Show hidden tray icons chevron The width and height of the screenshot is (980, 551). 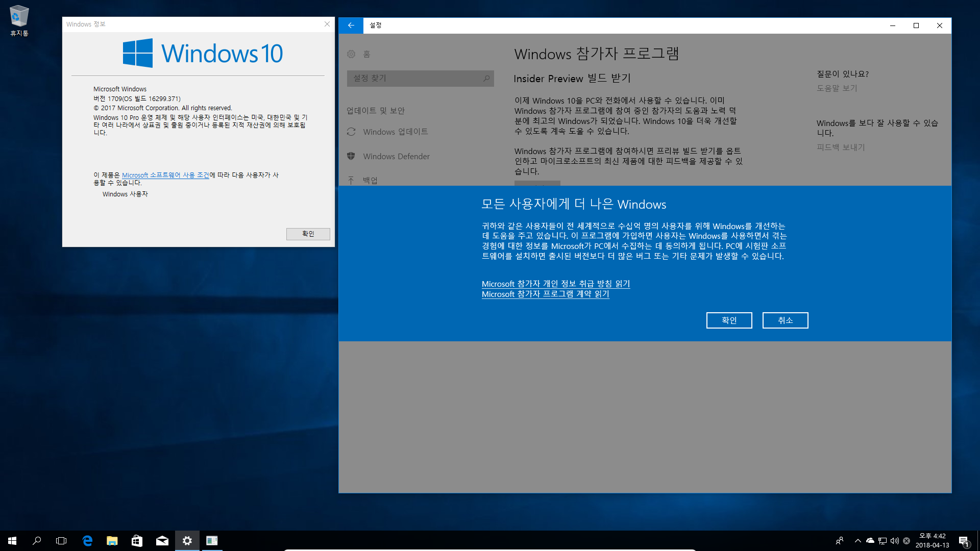point(858,541)
